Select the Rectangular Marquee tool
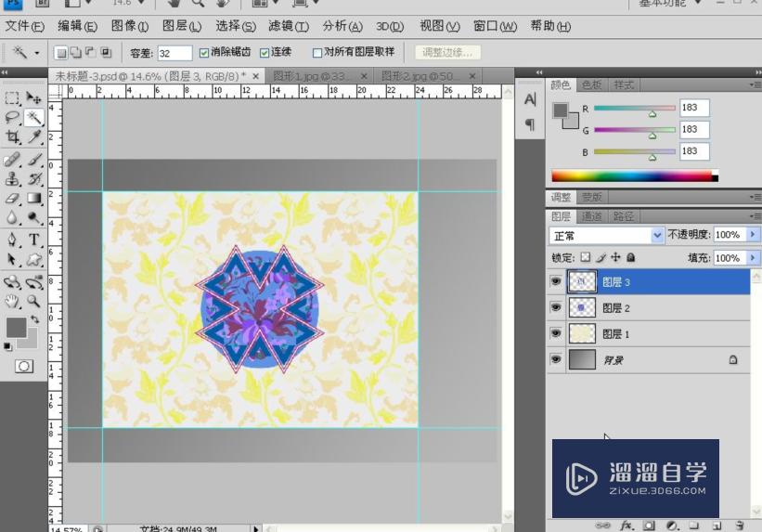 (12, 97)
